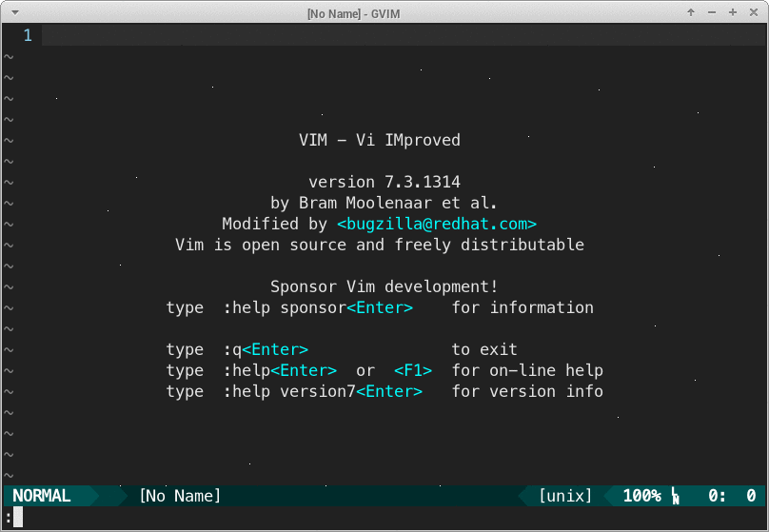Click the bugzilla@redhat.com address
The image size is (769, 532).
pos(437,224)
